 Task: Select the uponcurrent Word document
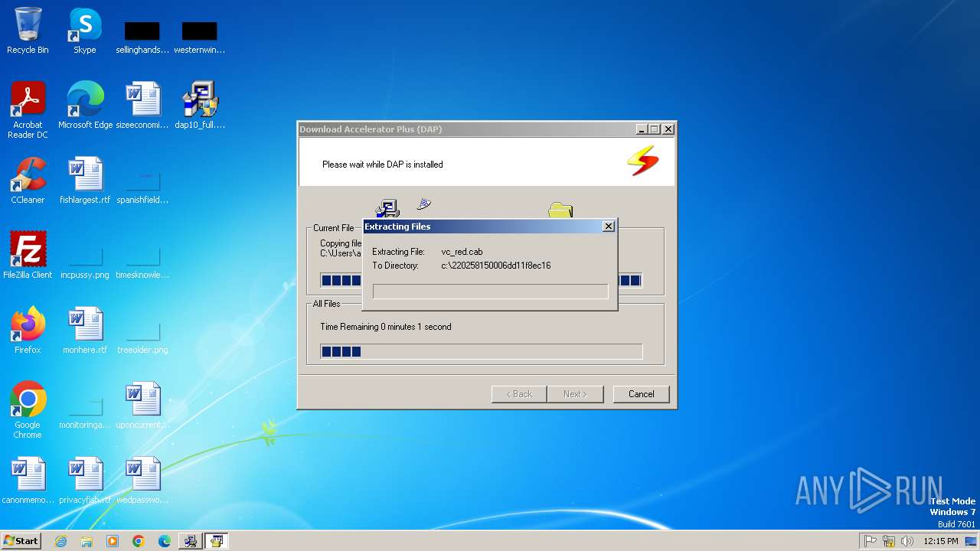click(142, 406)
